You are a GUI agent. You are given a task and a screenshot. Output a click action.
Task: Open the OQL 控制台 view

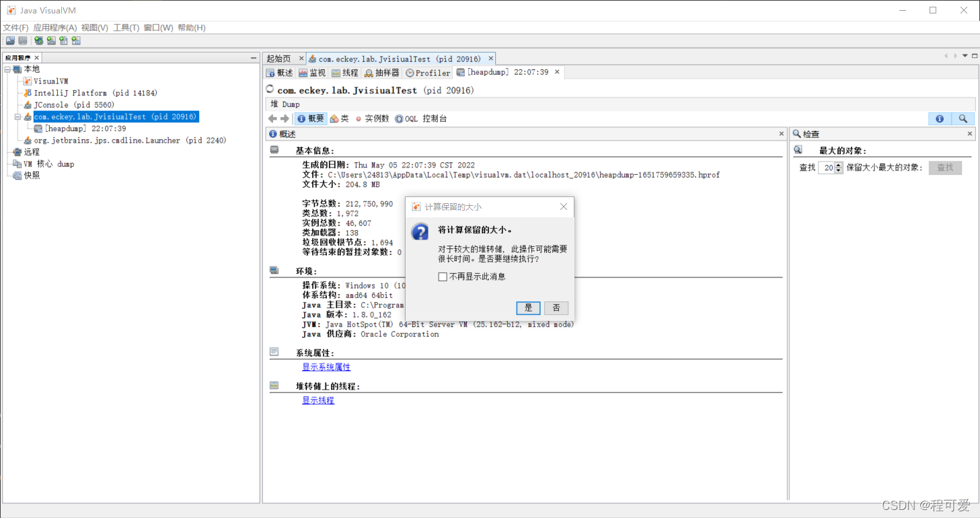coord(421,118)
